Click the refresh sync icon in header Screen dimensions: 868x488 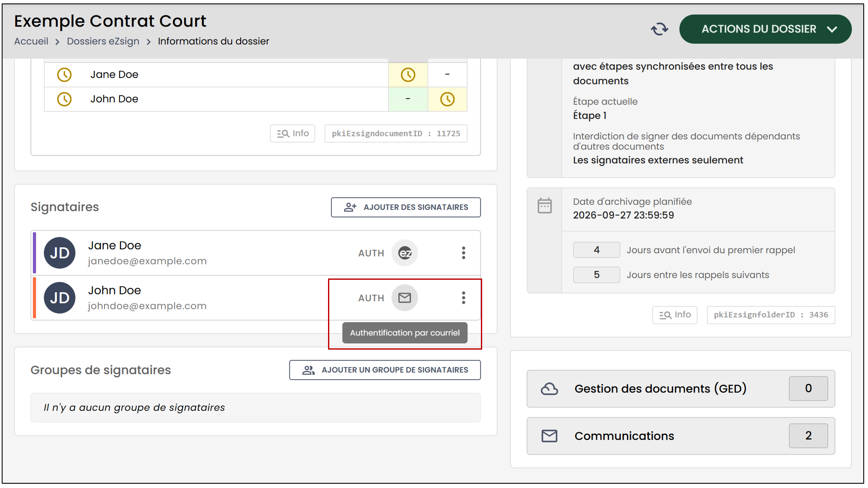pos(659,29)
